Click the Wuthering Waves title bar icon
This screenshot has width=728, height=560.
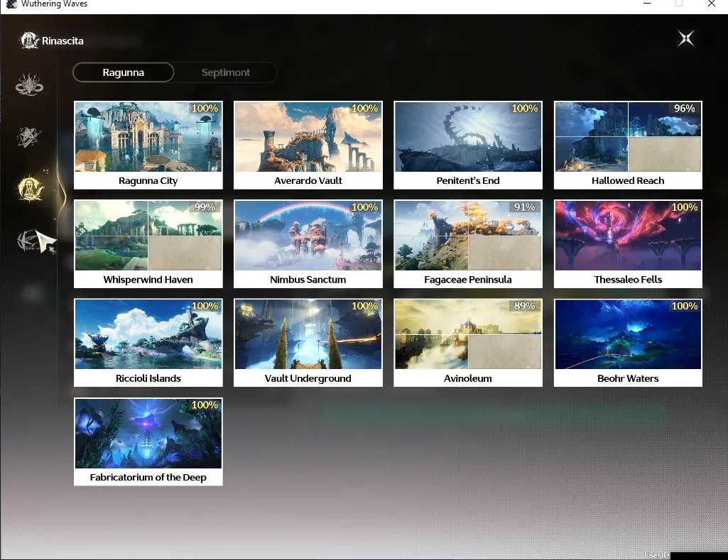point(11,4)
